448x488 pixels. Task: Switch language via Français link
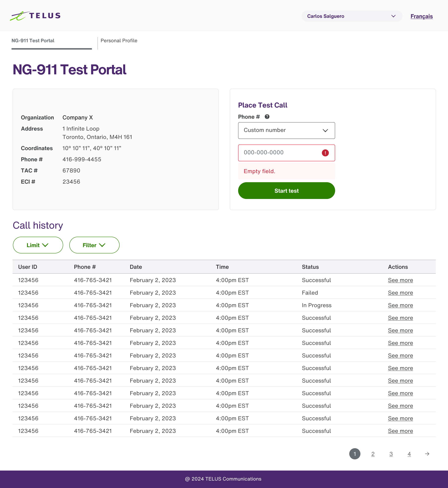point(421,16)
